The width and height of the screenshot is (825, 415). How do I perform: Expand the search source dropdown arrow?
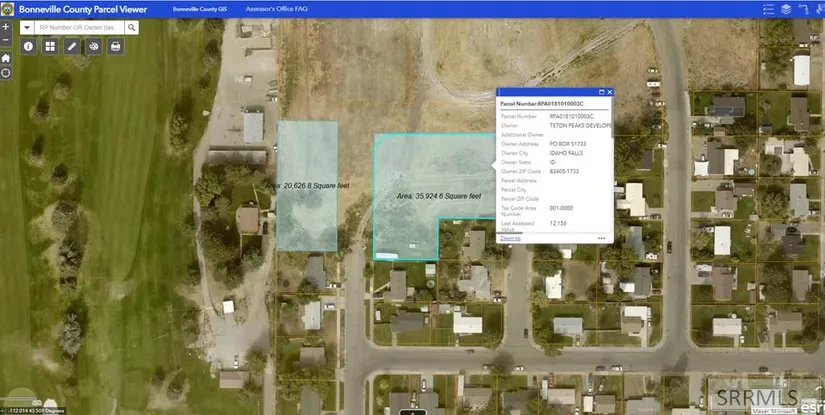[26, 27]
